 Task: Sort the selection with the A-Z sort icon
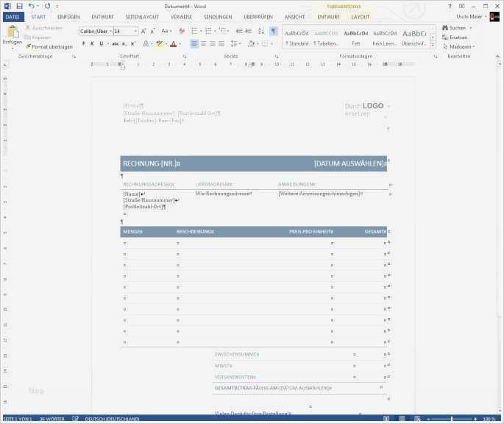point(261,31)
